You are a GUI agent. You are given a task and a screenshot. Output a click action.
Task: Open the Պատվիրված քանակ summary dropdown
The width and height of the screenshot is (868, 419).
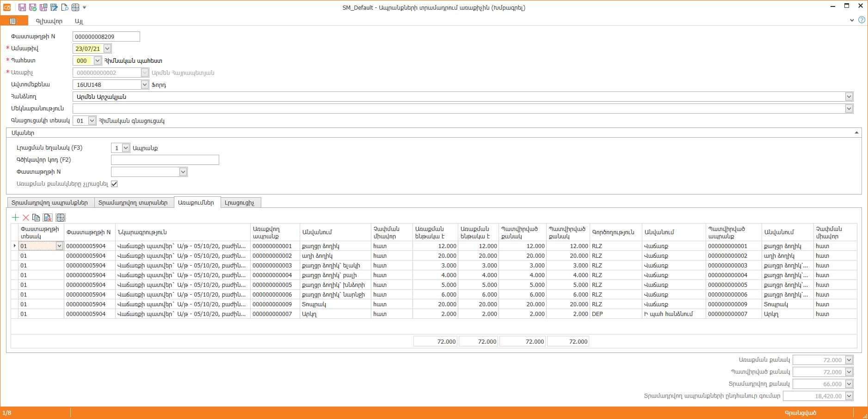coord(849,372)
